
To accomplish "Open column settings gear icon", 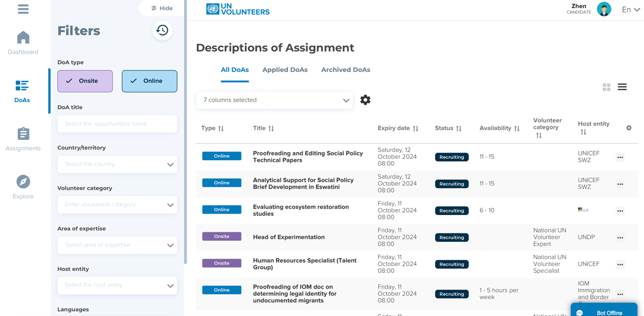I will point(365,100).
